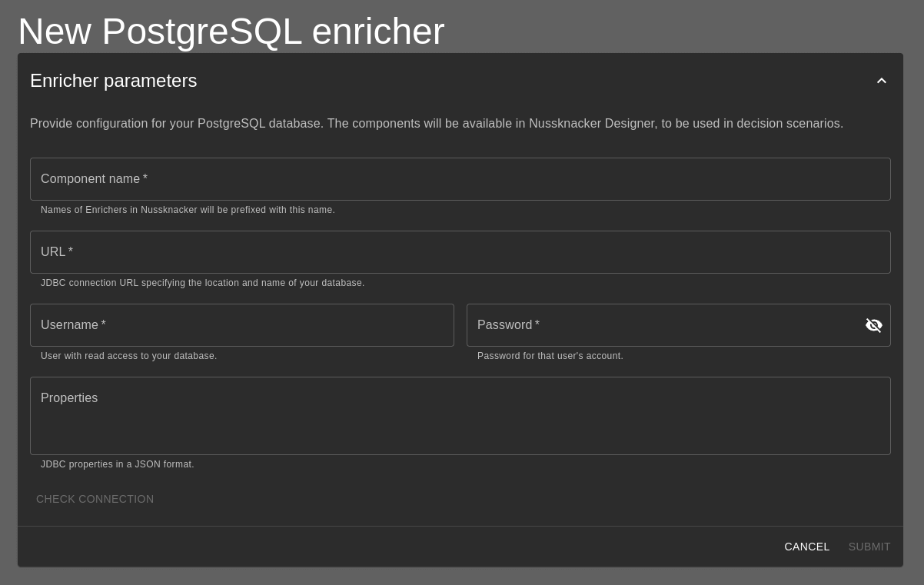Click 'Names of Enrichers in Nussknacker' hint
Viewport: 924px width, 585px height.
click(188, 210)
